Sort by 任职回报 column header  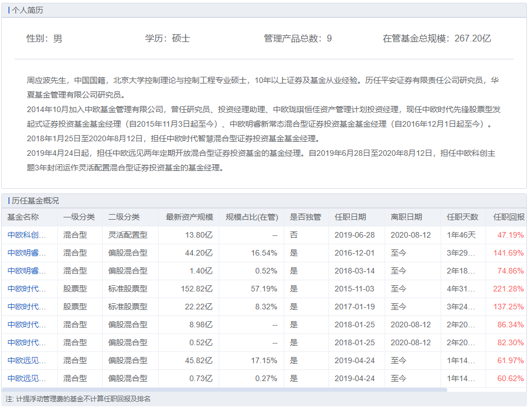508,217
